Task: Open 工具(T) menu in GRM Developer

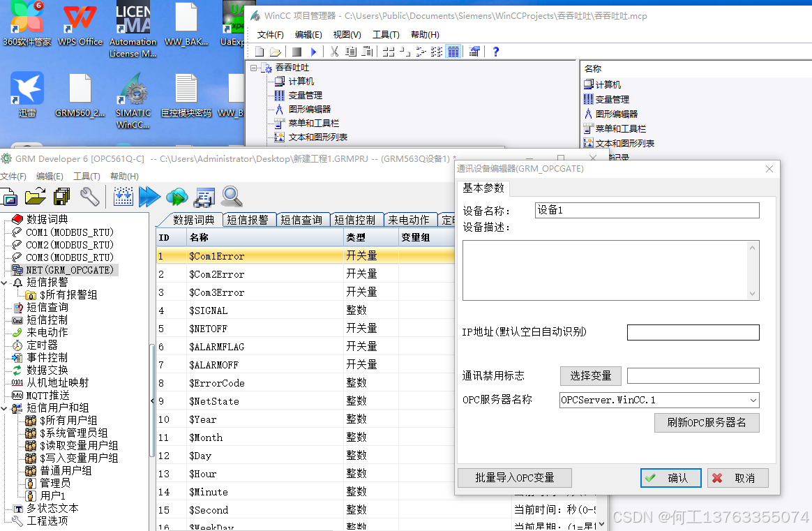Action: [87, 177]
